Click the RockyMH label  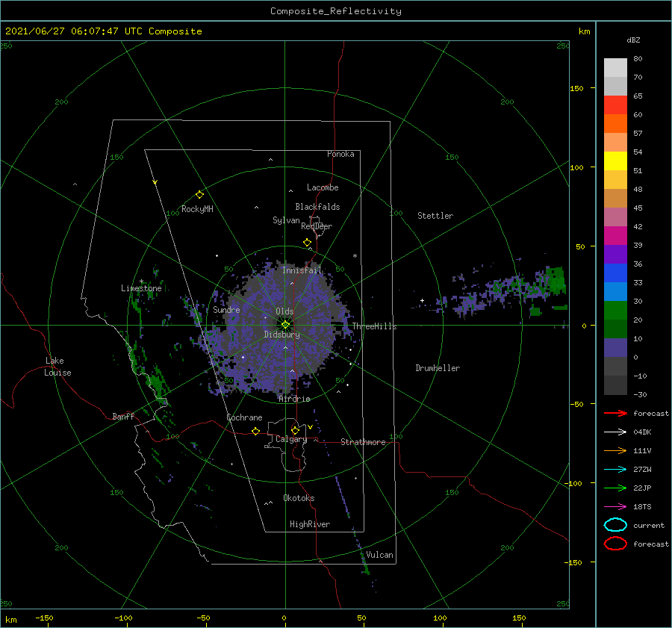(197, 209)
